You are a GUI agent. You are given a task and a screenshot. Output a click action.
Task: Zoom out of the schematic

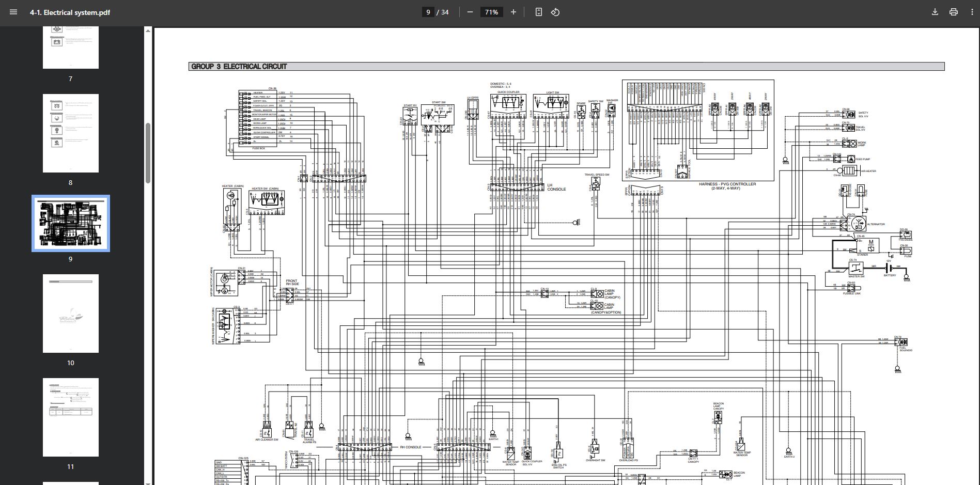pyautogui.click(x=470, y=12)
